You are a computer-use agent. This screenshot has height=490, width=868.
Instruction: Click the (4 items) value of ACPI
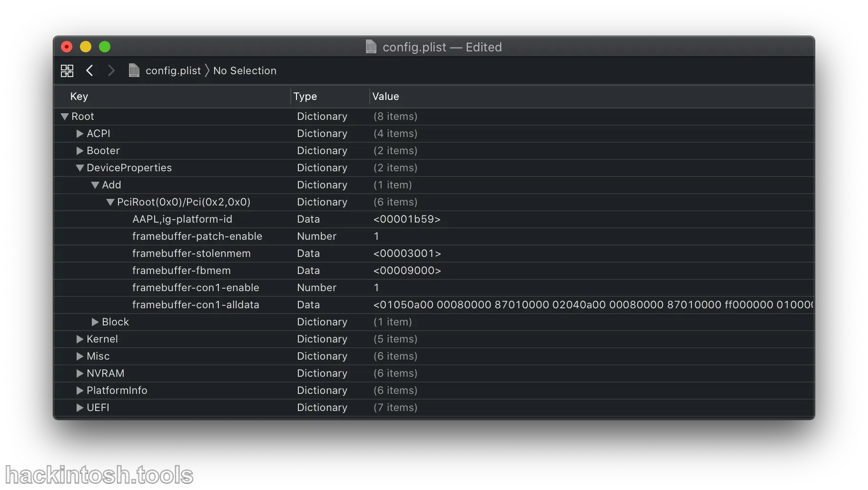tap(395, 134)
